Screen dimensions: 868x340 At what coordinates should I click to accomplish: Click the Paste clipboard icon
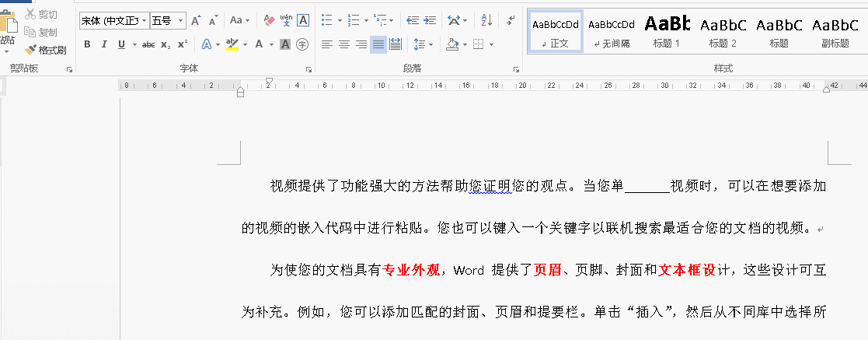[x=8, y=23]
